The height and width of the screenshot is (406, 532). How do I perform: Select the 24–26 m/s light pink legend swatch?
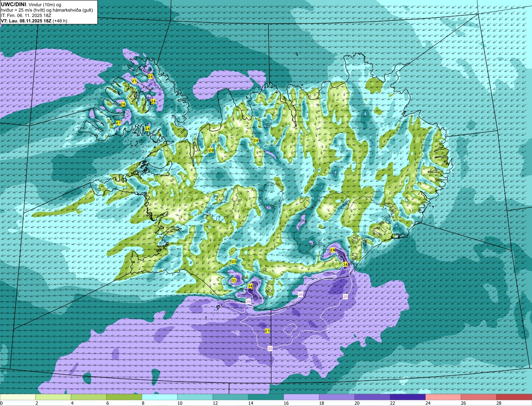[443, 397]
